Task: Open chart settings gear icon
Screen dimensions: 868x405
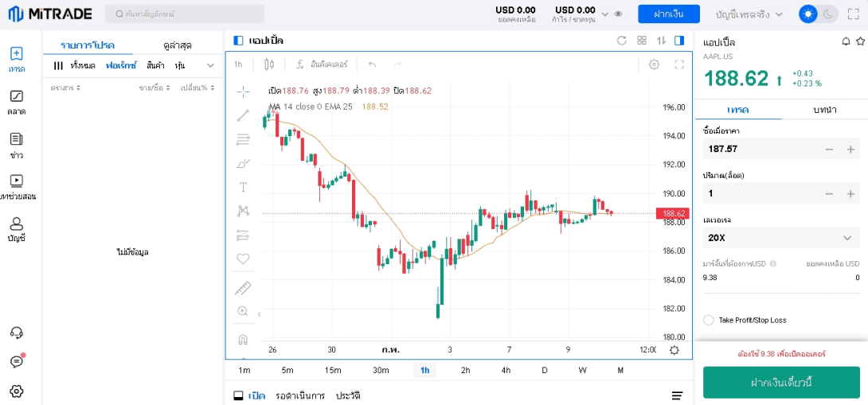Action: pyautogui.click(x=654, y=64)
